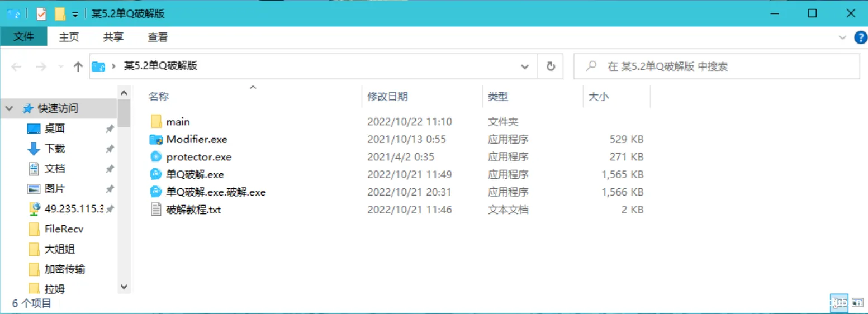This screenshot has width=868, height=314.
Task: Open the 文件 file menu tab
Action: (x=23, y=37)
